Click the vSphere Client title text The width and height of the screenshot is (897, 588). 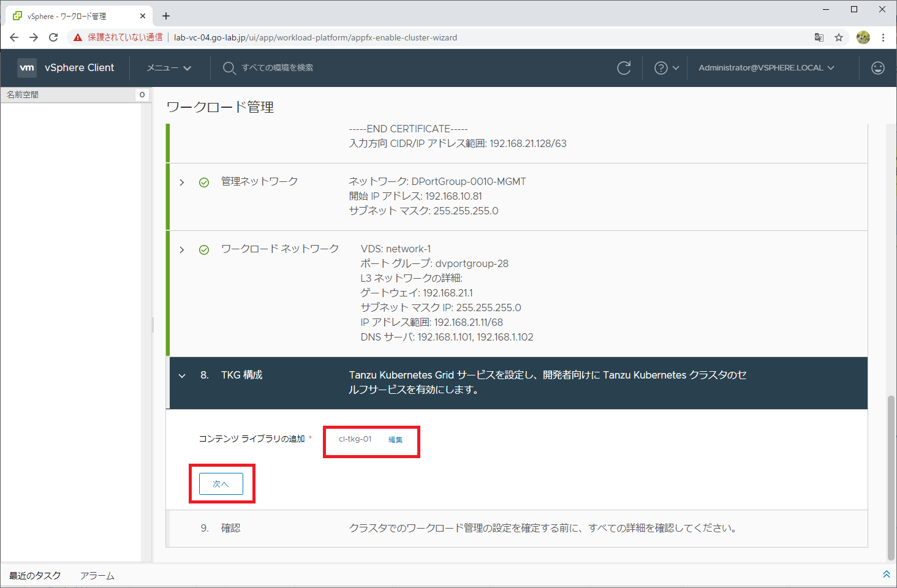coord(80,67)
